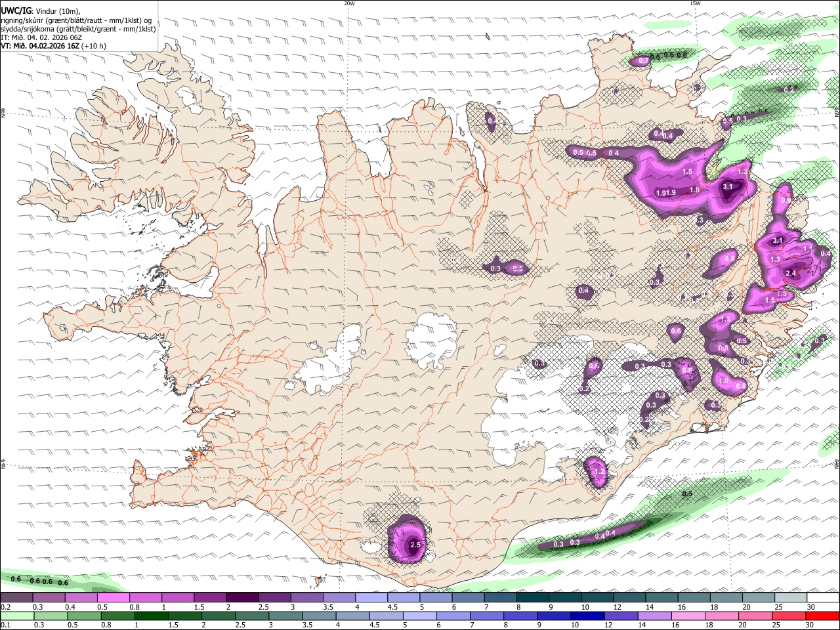This screenshot has height=630, width=840.
Task: Select the 4 swatch in upper legend row
Action: [371, 598]
